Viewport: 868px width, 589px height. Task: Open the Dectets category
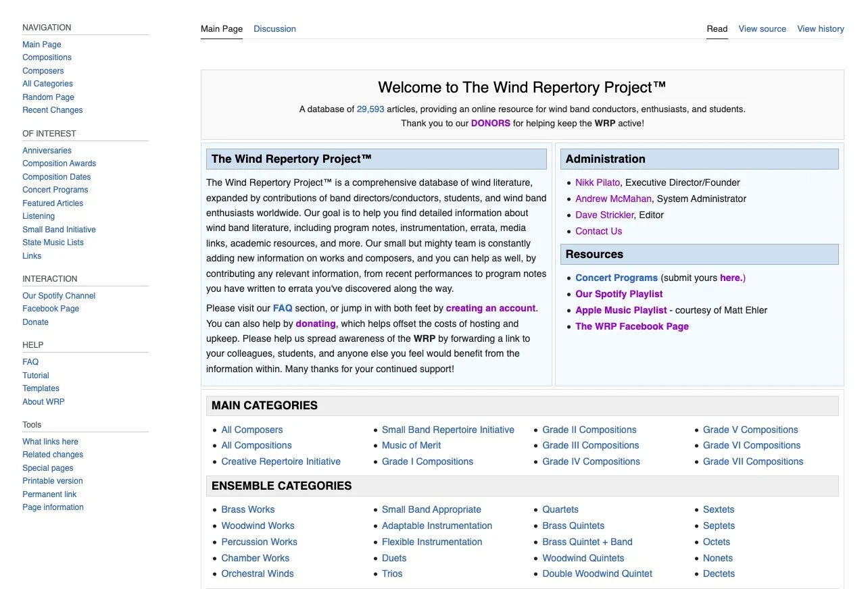point(719,573)
